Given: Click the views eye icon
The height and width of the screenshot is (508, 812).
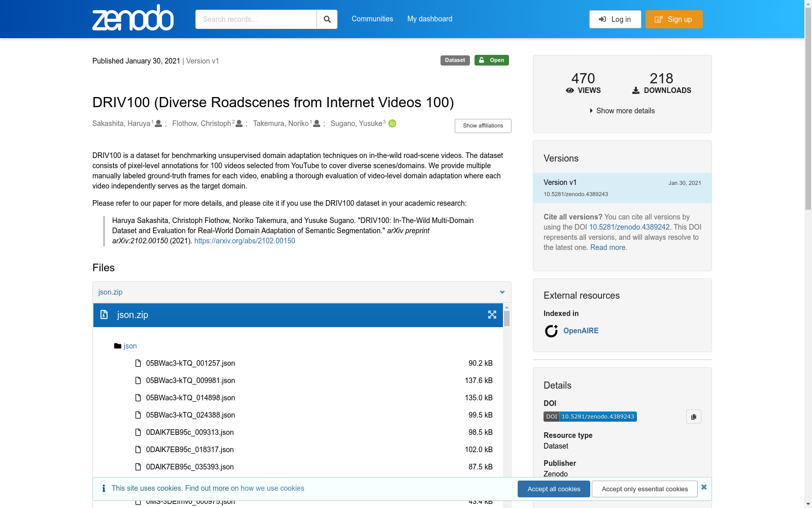Looking at the screenshot, I should 570,90.
